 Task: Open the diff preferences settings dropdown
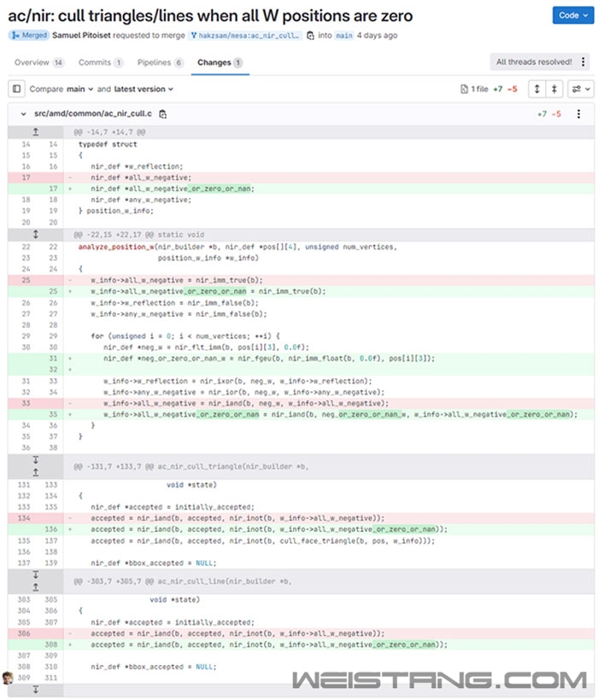581,89
